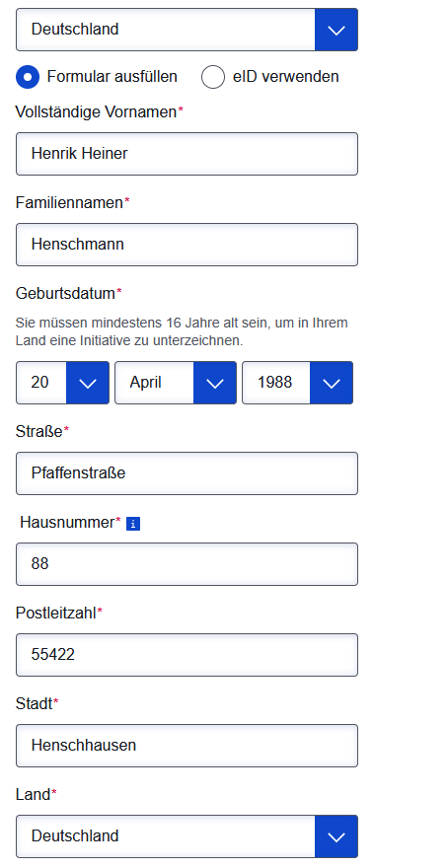Focus the Familiennamen field with Henschmann

(x=187, y=245)
